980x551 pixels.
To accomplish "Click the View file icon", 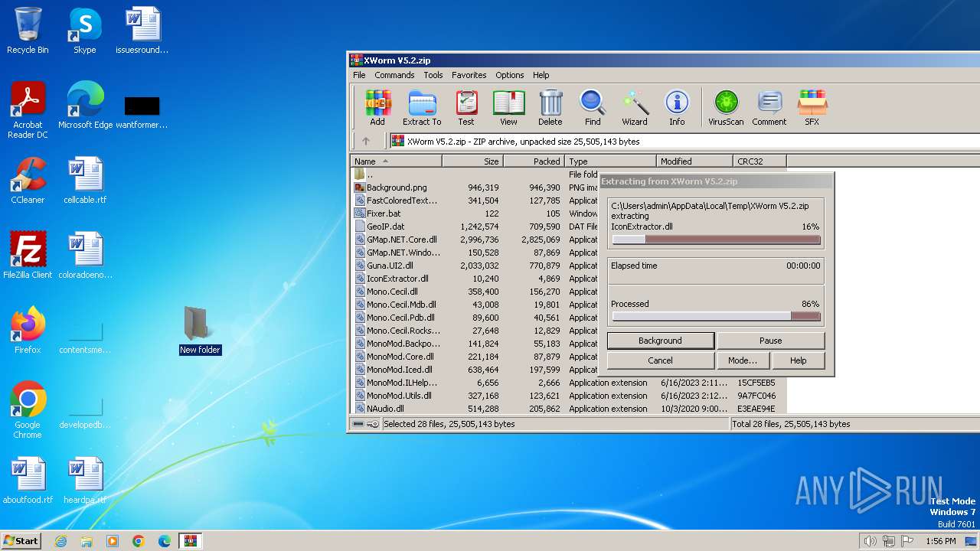I will 508,108.
